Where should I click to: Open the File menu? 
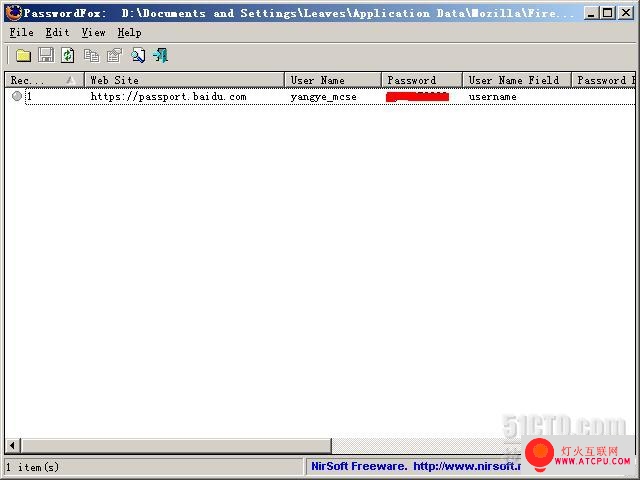coord(21,32)
